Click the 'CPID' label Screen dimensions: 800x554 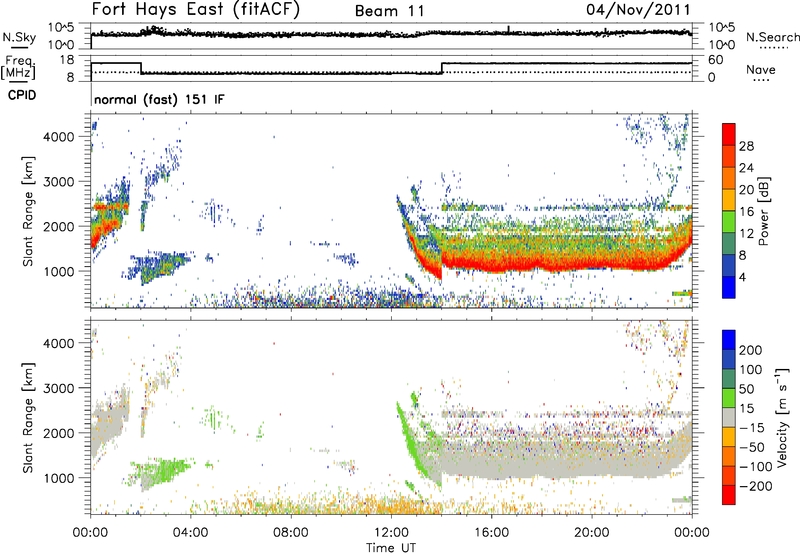22,95
